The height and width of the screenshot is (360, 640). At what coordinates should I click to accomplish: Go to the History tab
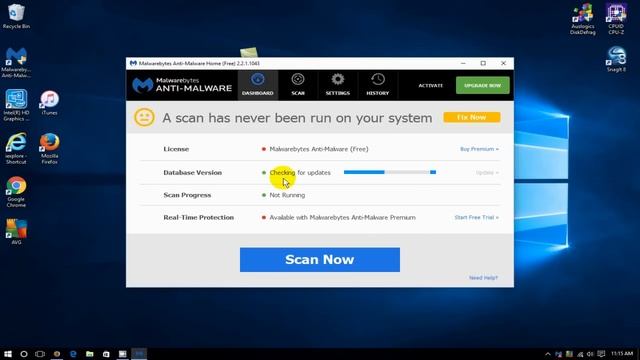coord(378,85)
